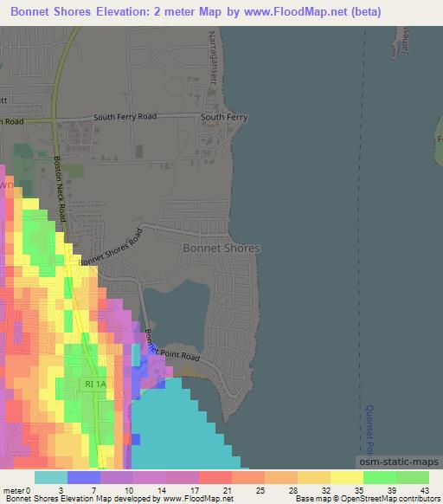The image size is (443, 504).
Task: Pick the pink 14–17 meter legend swatch
Action: click(183, 477)
